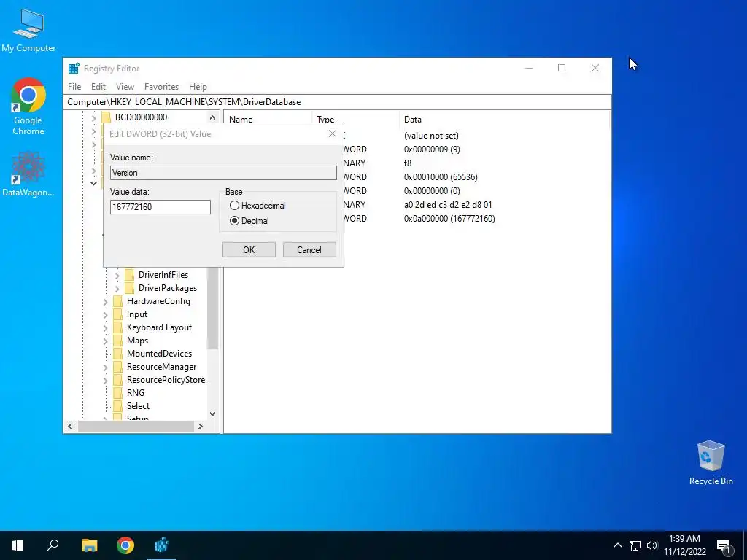Select the RNG tree key
Viewport: 747px width, 560px height.
pos(135,393)
